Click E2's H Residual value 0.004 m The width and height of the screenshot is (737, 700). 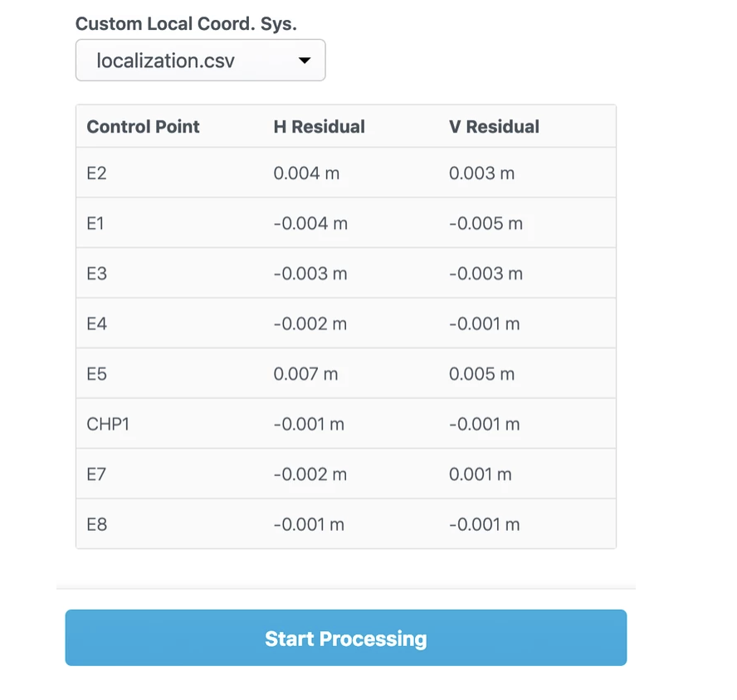[x=306, y=173]
